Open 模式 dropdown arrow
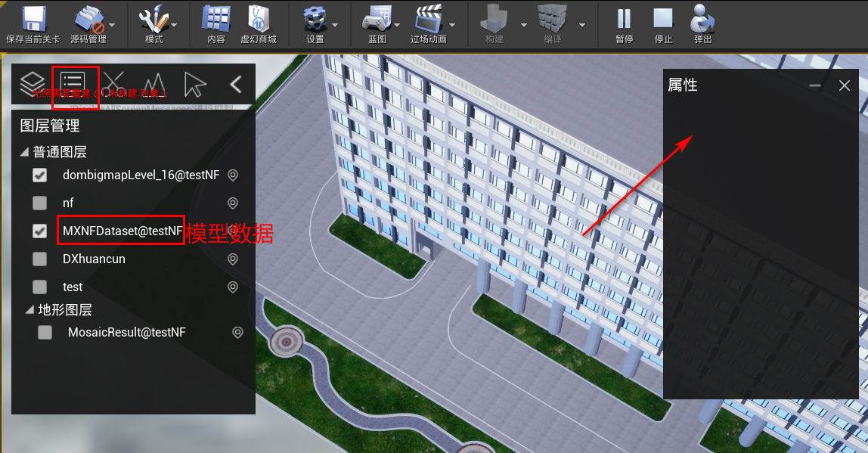Screen dimensions: 868x453 (174, 25)
